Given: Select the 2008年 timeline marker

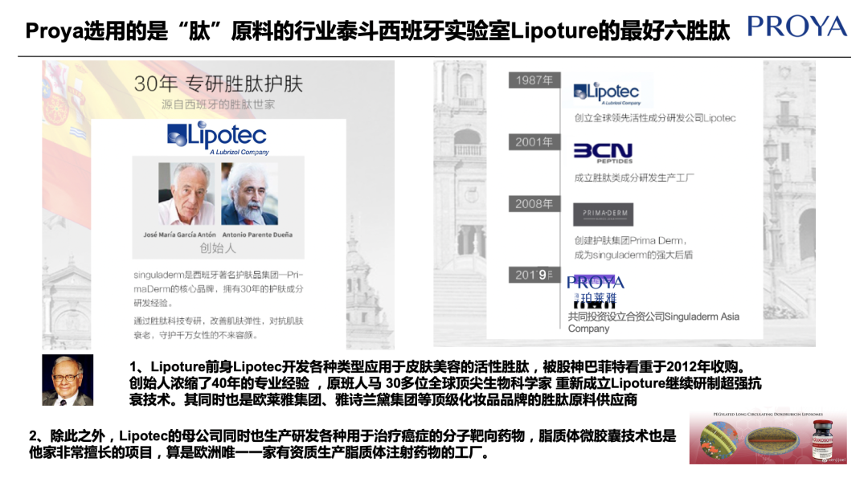Looking at the screenshot, I should (534, 204).
